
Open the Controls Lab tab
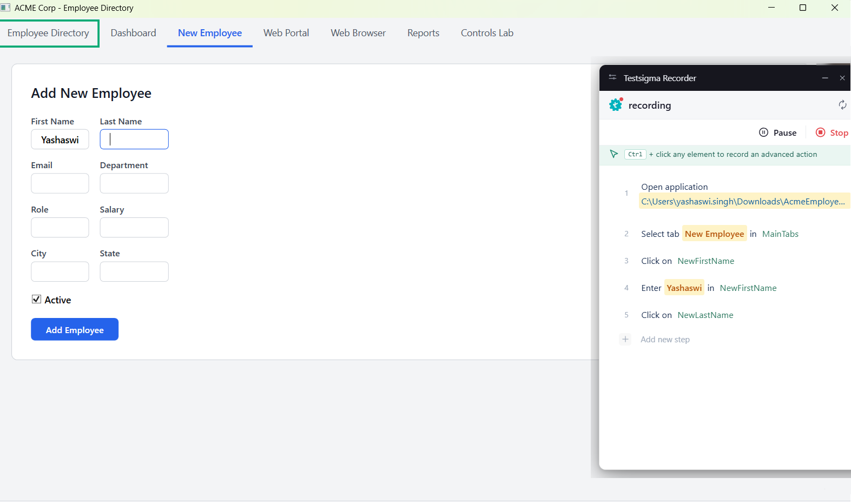[x=487, y=33]
